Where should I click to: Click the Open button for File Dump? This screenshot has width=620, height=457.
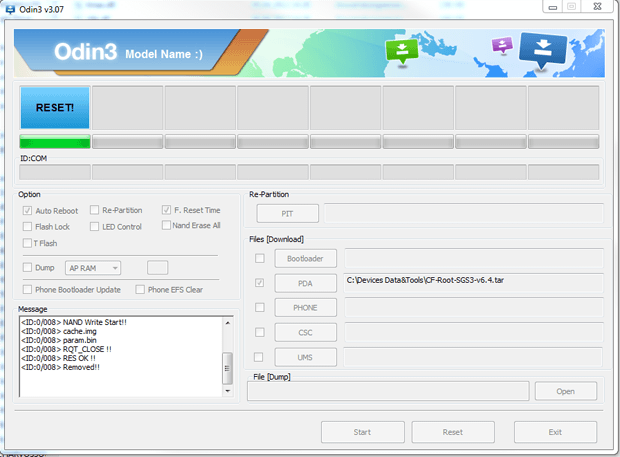pyautogui.click(x=566, y=391)
